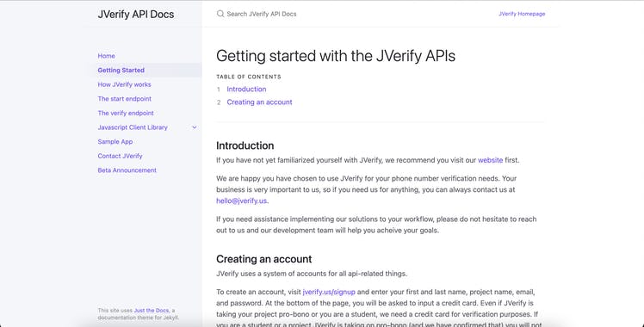Click the JVerify API Docs site title

pos(136,14)
